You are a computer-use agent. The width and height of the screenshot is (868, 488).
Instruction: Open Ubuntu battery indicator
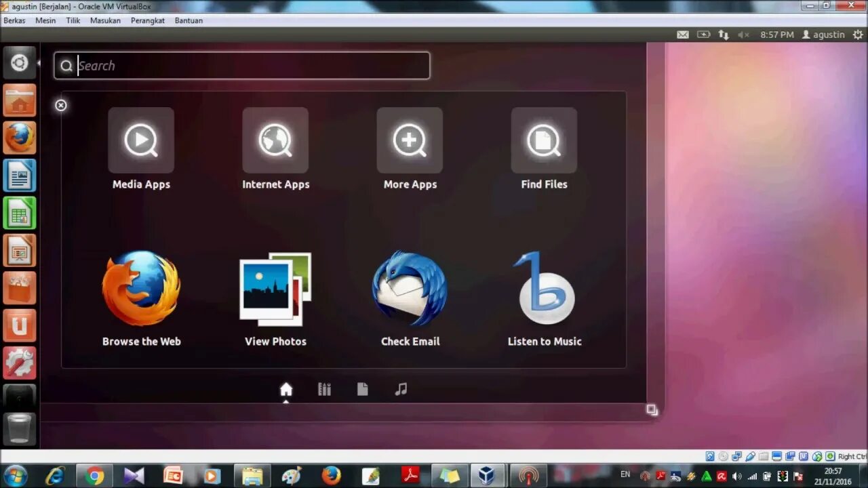(704, 35)
